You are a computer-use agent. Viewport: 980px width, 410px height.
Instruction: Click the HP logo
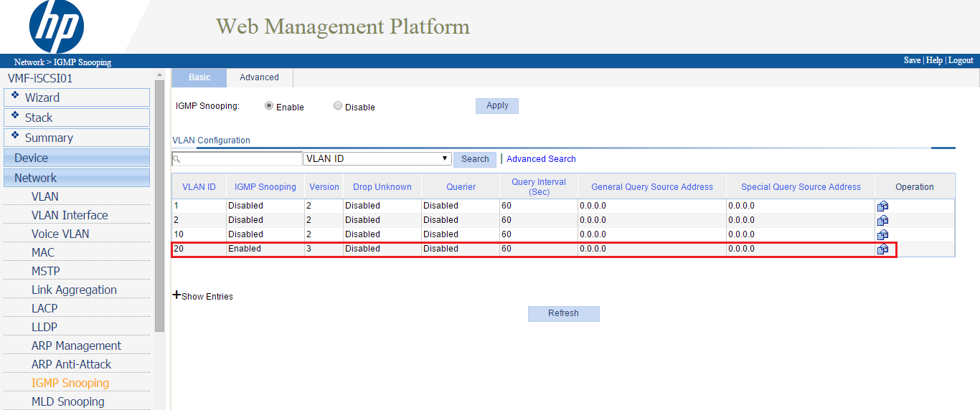(x=57, y=27)
